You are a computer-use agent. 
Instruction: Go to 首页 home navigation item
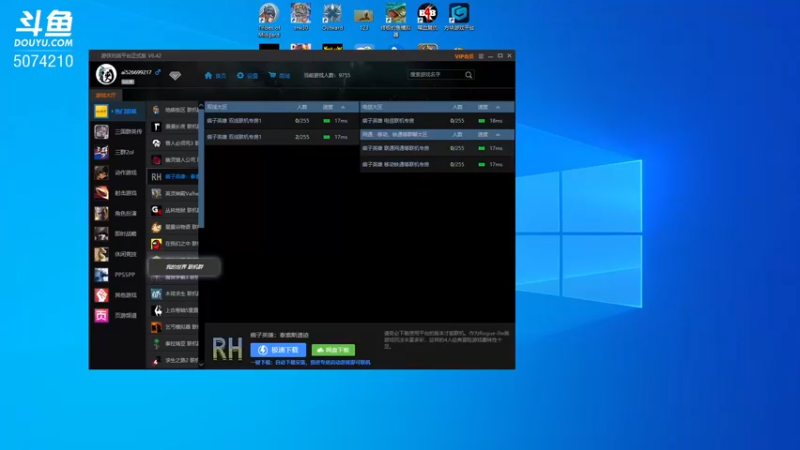(215, 76)
